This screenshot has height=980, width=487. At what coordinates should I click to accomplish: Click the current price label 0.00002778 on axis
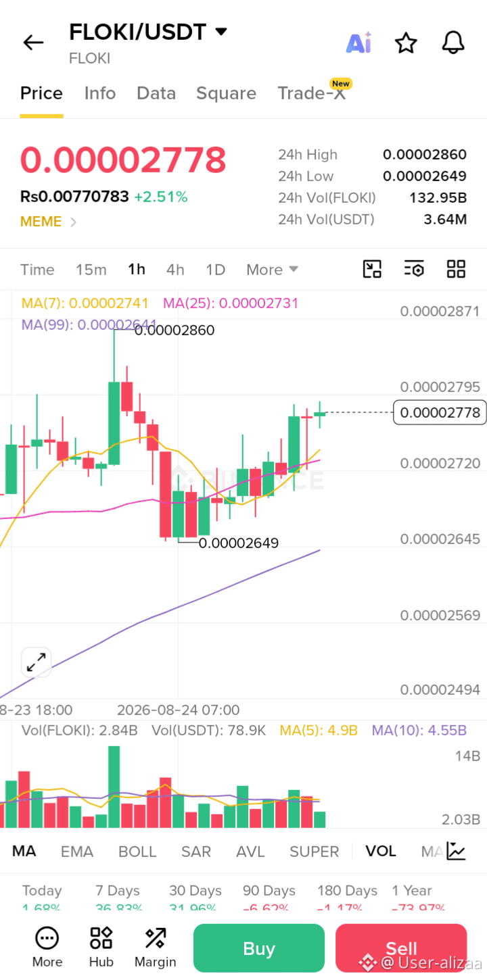(440, 412)
